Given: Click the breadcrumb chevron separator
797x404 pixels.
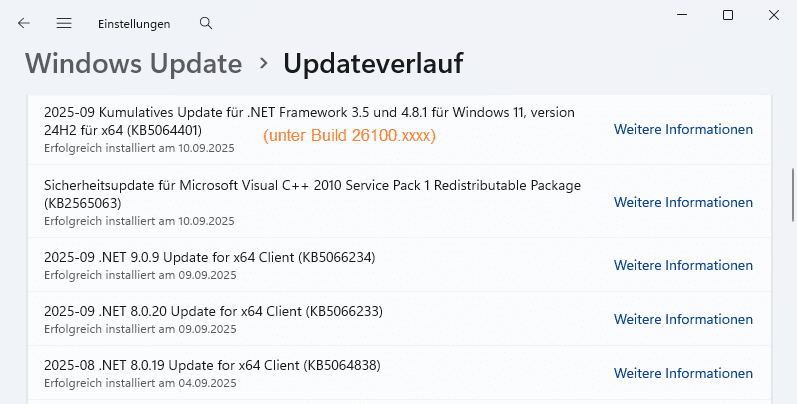Looking at the screenshot, I should [263, 63].
